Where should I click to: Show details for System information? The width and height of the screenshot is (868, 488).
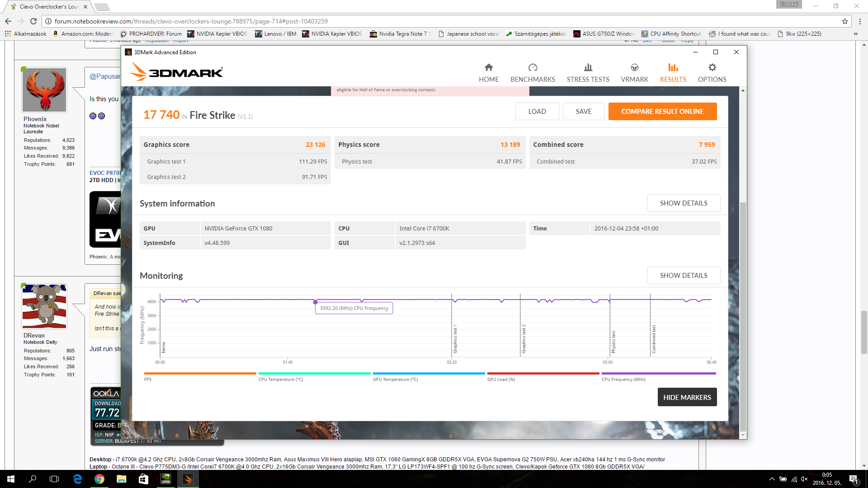684,203
